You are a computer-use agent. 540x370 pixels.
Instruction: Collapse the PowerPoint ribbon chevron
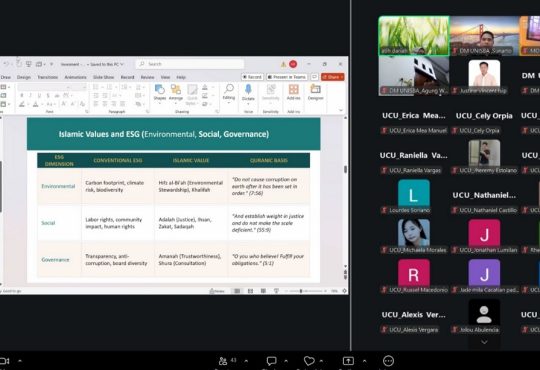click(341, 110)
